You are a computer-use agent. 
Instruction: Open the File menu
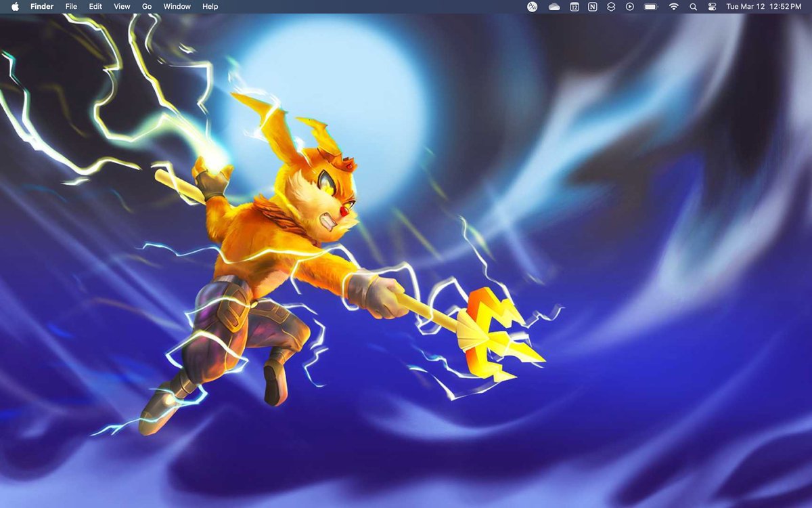click(x=71, y=6)
